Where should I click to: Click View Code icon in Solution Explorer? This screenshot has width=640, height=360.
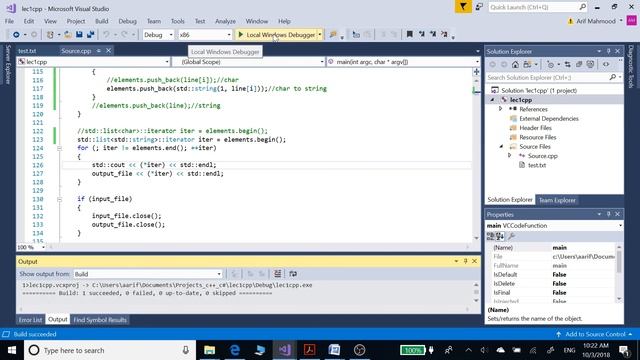[x=606, y=64]
